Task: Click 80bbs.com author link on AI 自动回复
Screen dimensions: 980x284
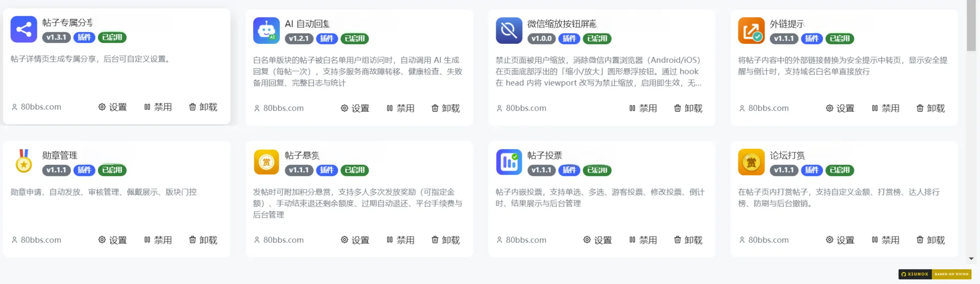Action: pos(279,108)
